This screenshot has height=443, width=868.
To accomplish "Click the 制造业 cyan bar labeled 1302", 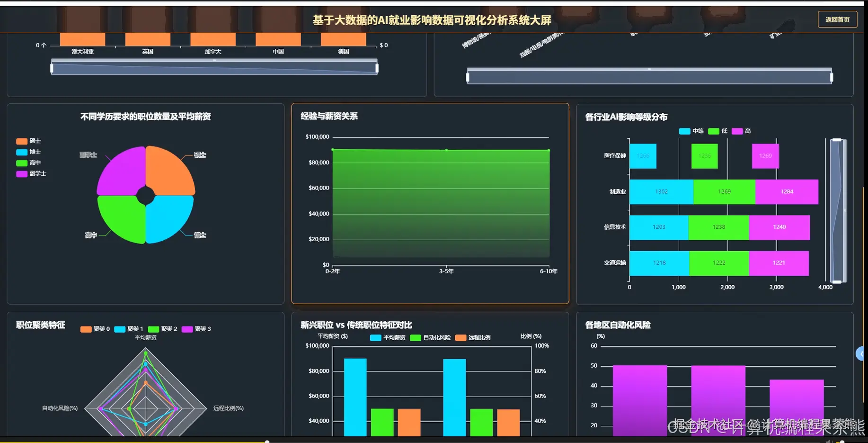I will pos(661,192).
